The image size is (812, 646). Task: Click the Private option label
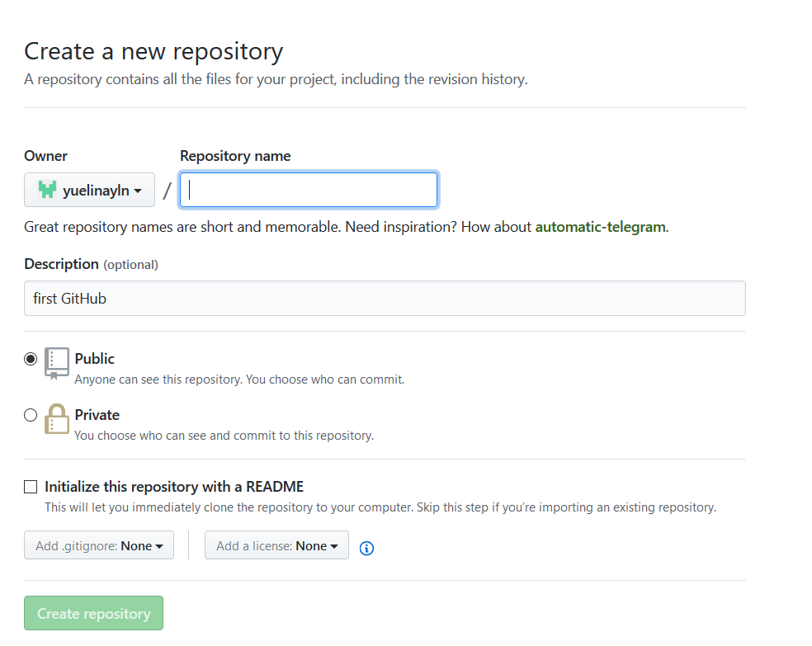[97, 415]
